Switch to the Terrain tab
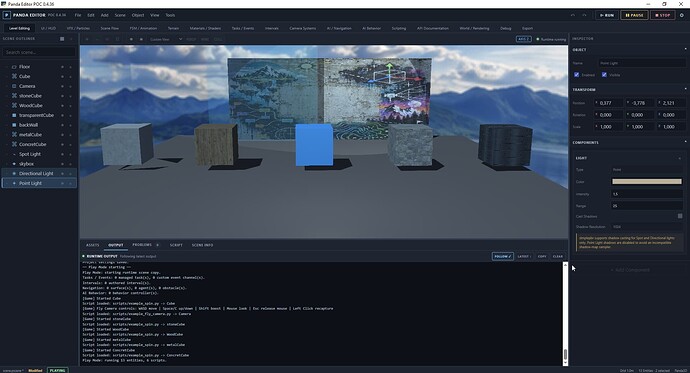 pos(173,28)
